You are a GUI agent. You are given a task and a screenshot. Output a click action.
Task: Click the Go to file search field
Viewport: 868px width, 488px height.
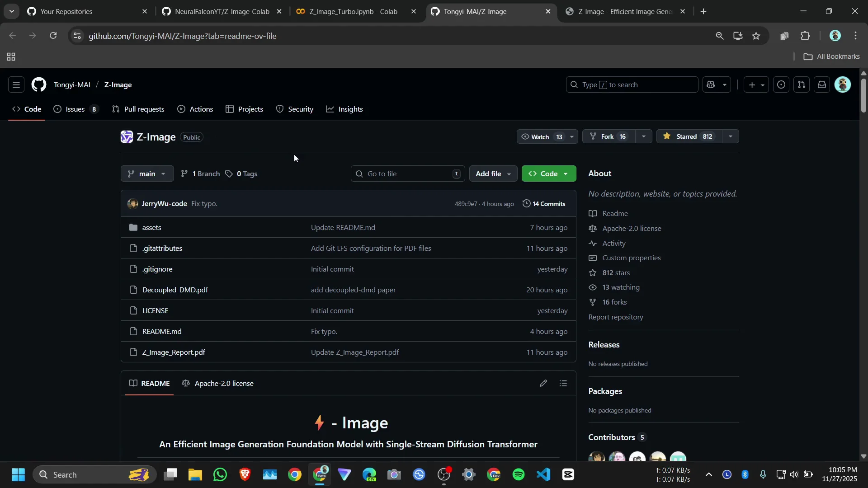click(x=407, y=174)
